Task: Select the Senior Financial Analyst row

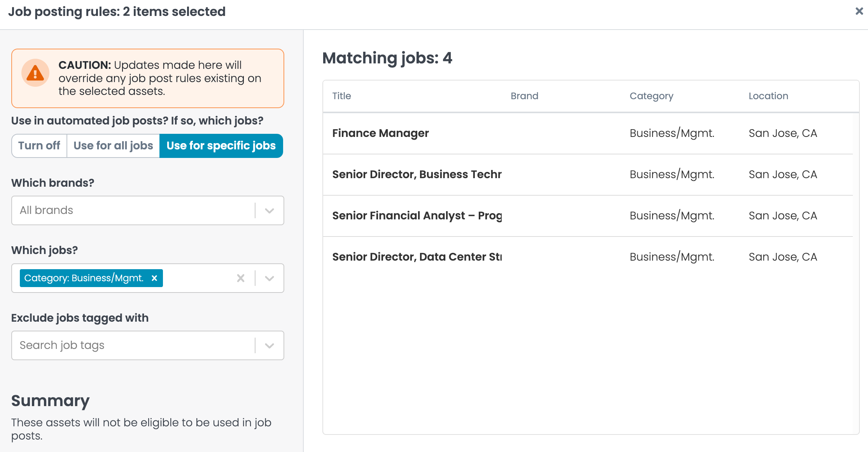Action: tap(416, 216)
